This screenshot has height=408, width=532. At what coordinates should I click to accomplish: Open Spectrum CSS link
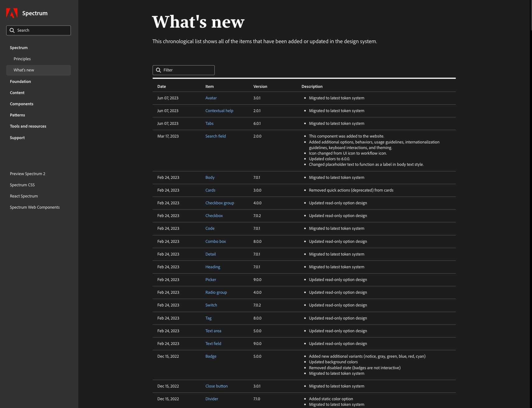(22, 185)
